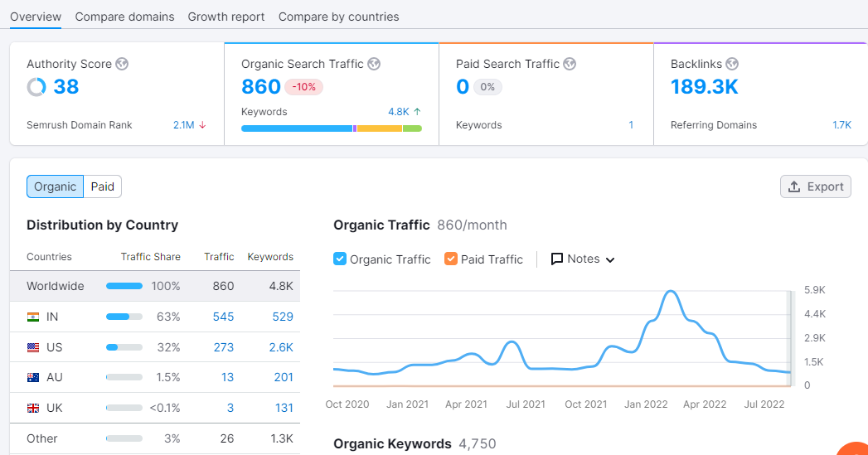The height and width of the screenshot is (455, 868).
Task: Select the Organic toggle button
Action: click(55, 186)
